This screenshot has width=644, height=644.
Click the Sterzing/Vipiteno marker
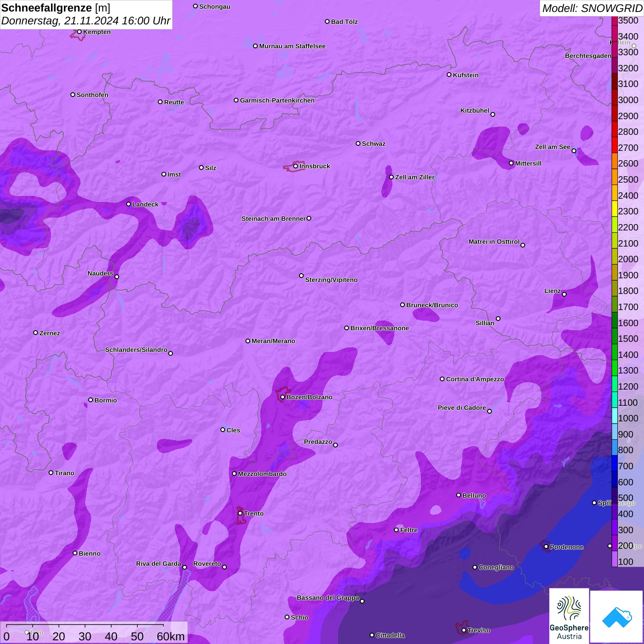pos(301,276)
